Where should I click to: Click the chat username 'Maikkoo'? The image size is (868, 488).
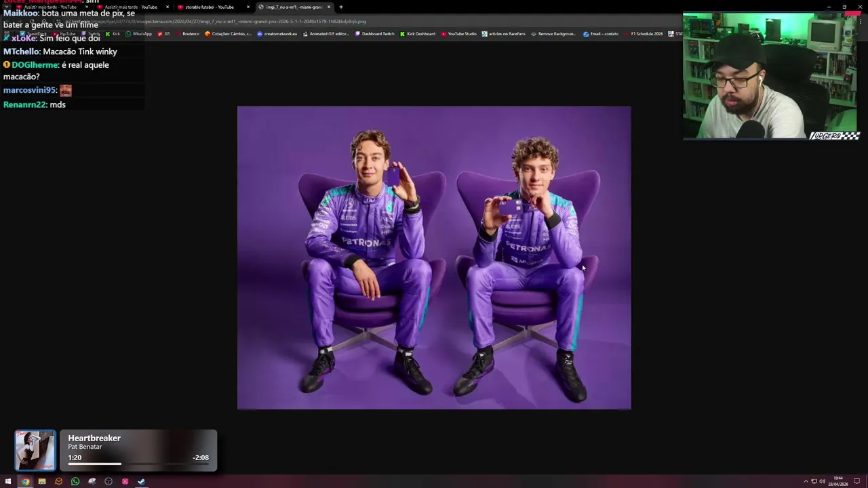click(20, 14)
